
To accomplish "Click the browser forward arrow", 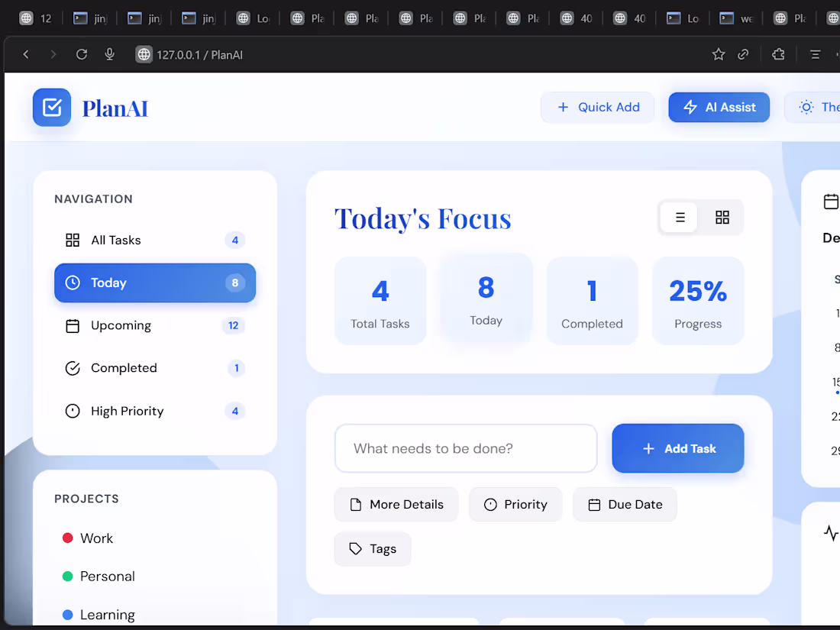I will (53, 54).
